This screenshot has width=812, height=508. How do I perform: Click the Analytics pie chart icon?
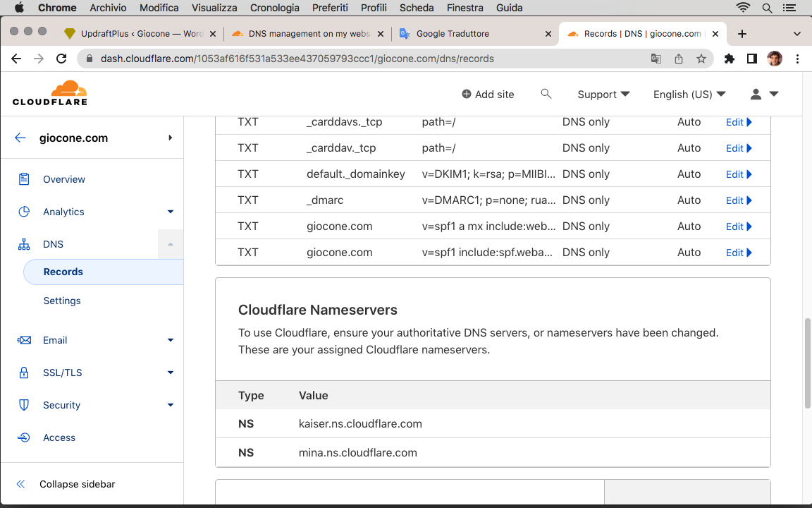24,212
